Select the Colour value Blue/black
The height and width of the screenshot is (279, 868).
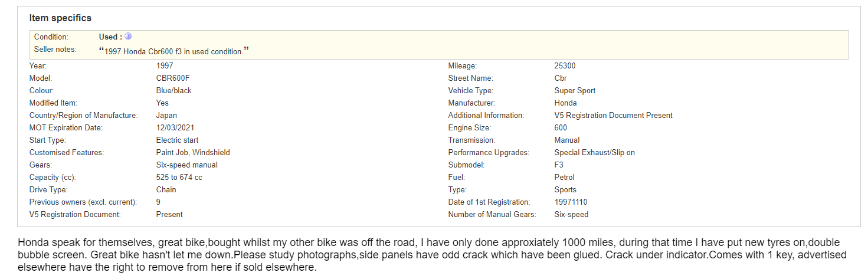pos(174,91)
